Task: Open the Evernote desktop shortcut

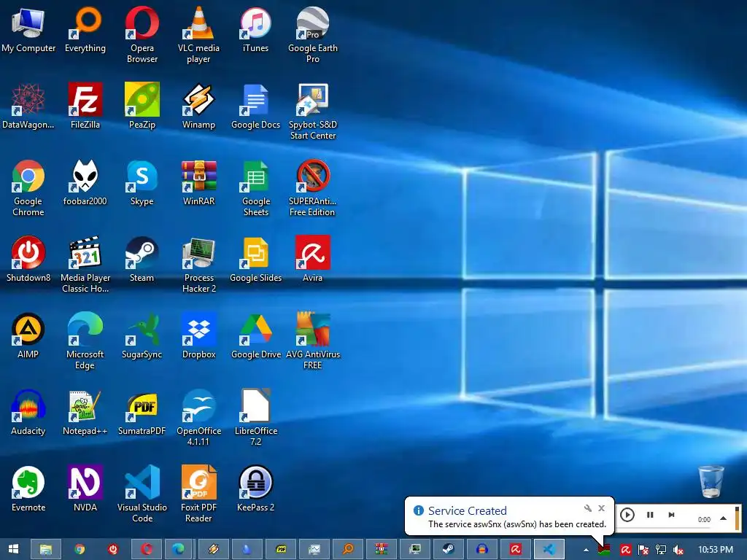Action: click(x=28, y=489)
